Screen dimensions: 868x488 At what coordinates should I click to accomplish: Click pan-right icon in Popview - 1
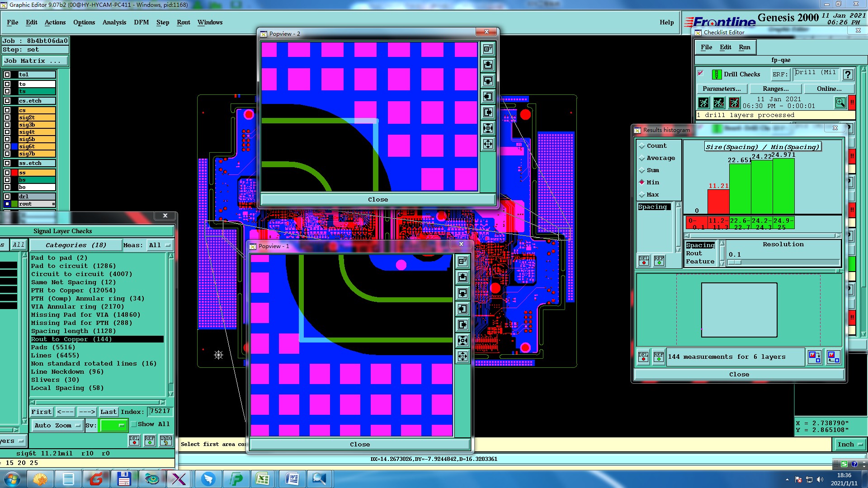coord(462,324)
